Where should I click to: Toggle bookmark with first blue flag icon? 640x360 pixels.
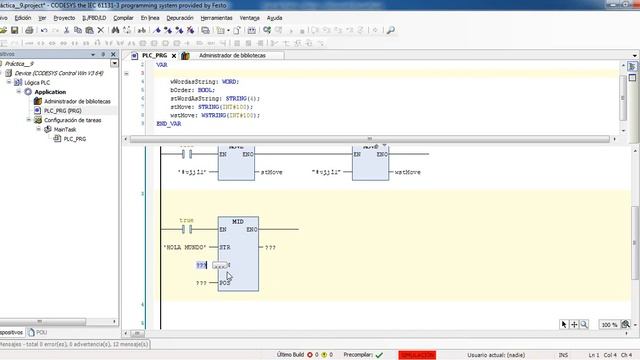[157, 30]
